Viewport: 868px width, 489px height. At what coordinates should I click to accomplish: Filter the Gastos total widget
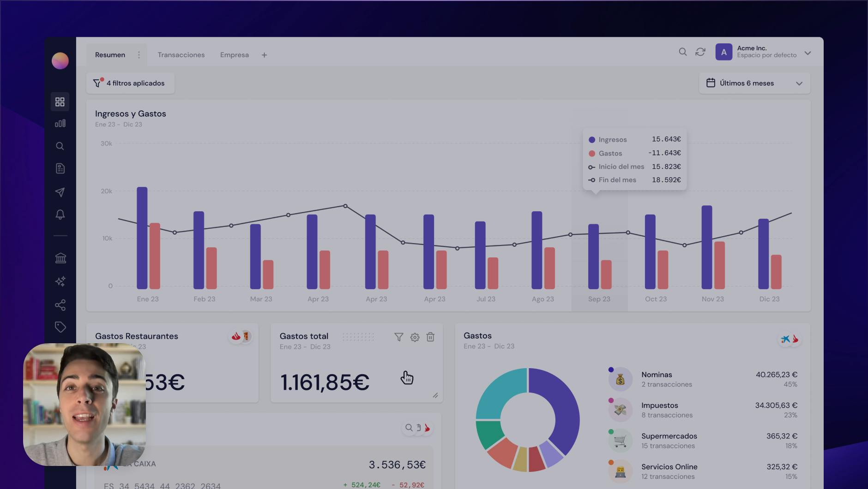[x=399, y=337]
